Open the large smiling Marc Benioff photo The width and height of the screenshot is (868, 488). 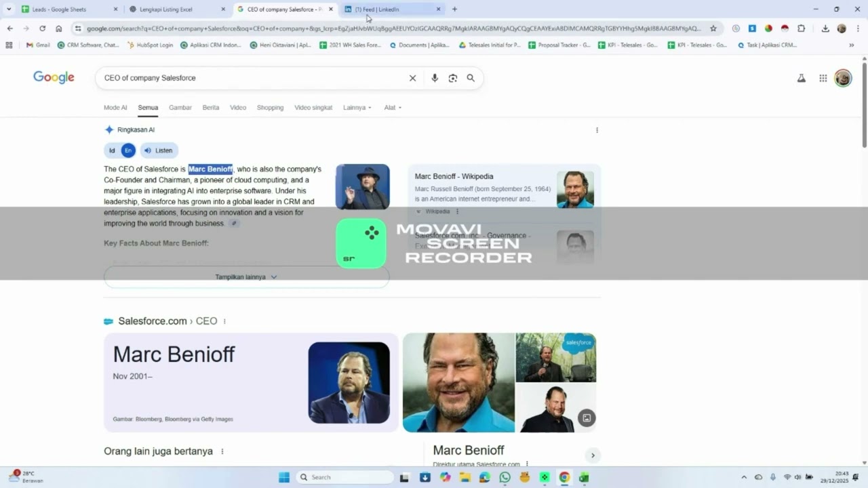[458, 382]
